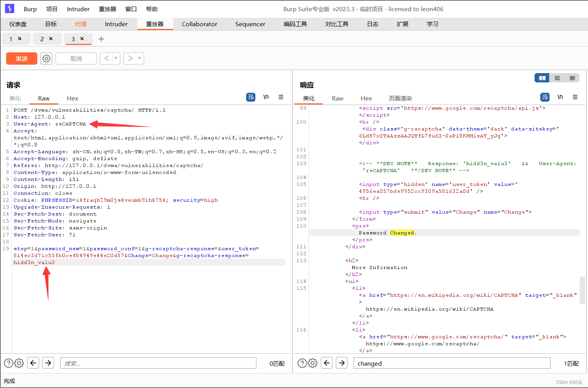Click 'security=high' cookie value in request
This screenshot has width=588, height=388.
(195, 200)
